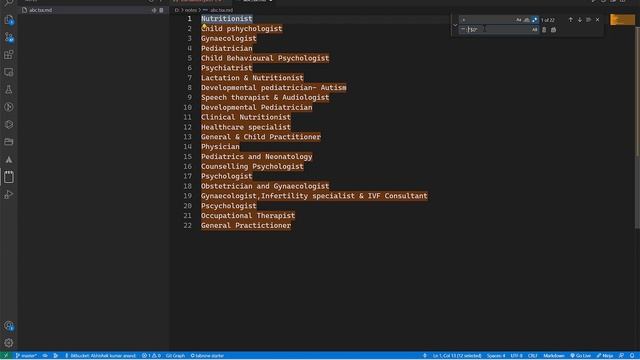Image resolution: width=640 pixels, height=360 pixels.
Task: Replace all matches button
Action: click(553, 30)
